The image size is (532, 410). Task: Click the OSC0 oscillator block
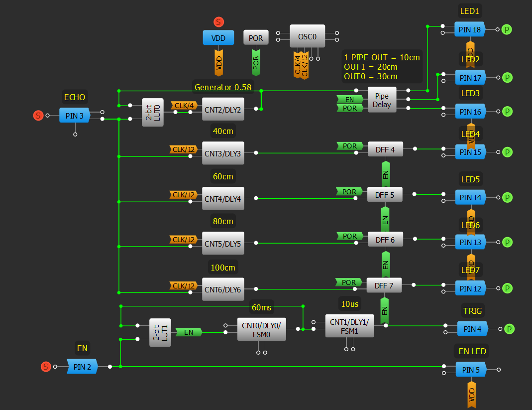click(x=308, y=37)
